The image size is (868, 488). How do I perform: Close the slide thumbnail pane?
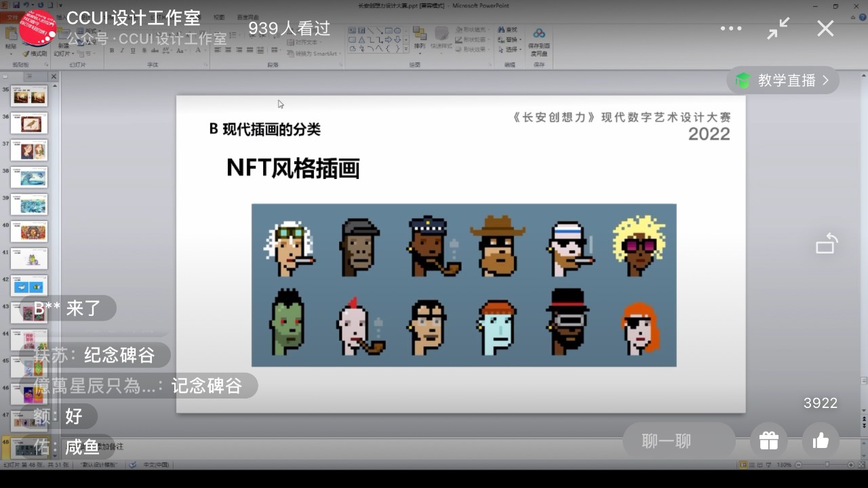click(54, 77)
